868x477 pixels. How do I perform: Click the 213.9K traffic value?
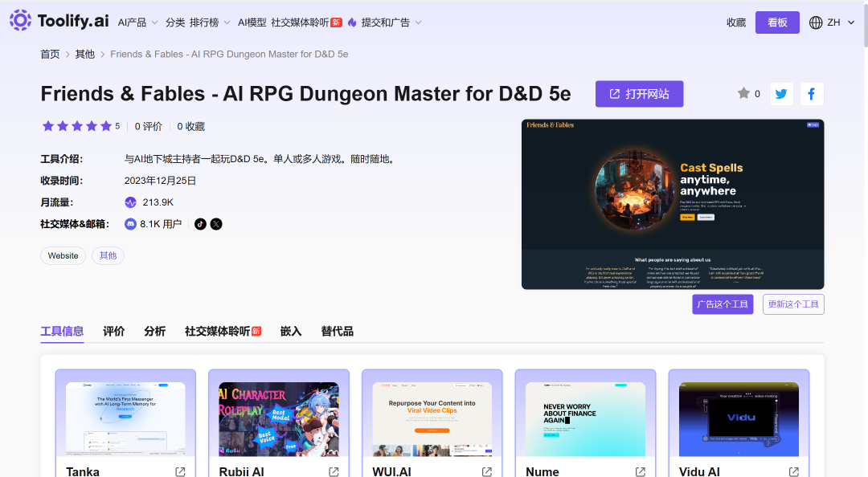tap(158, 202)
